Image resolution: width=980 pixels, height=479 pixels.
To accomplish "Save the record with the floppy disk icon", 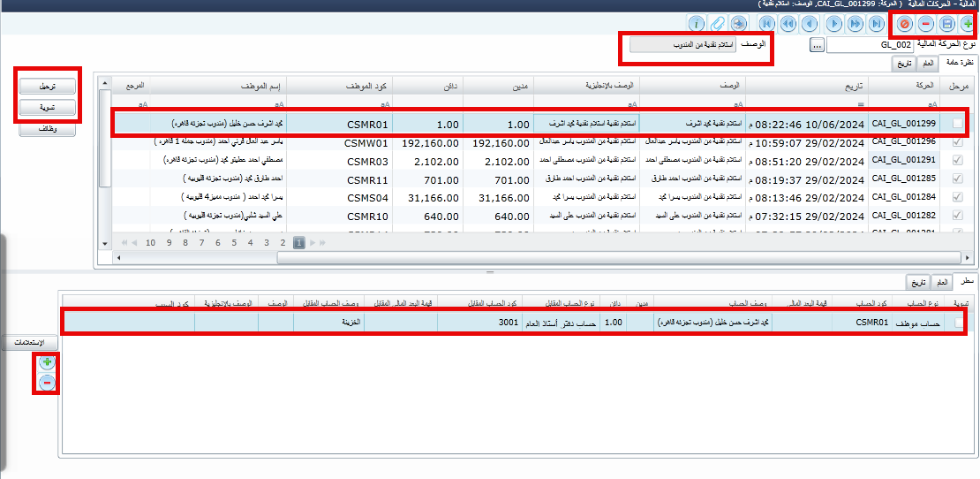I will coord(944,25).
